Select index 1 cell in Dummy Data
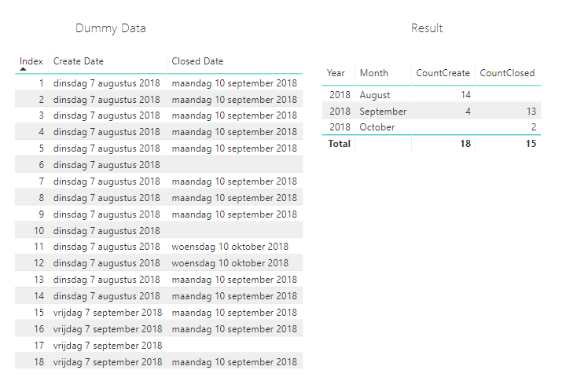Viewport: 588px width, 392px height. click(41, 83)
